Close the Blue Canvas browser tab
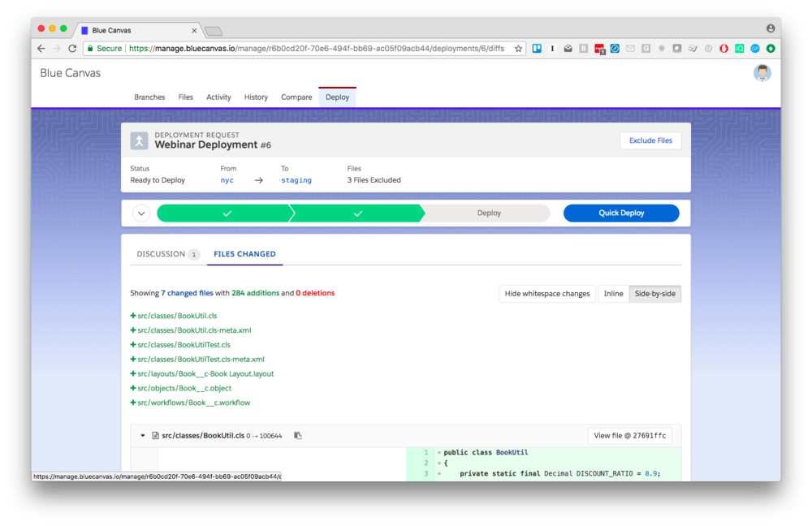Viewport: 812px width, 526px height. 194,31
